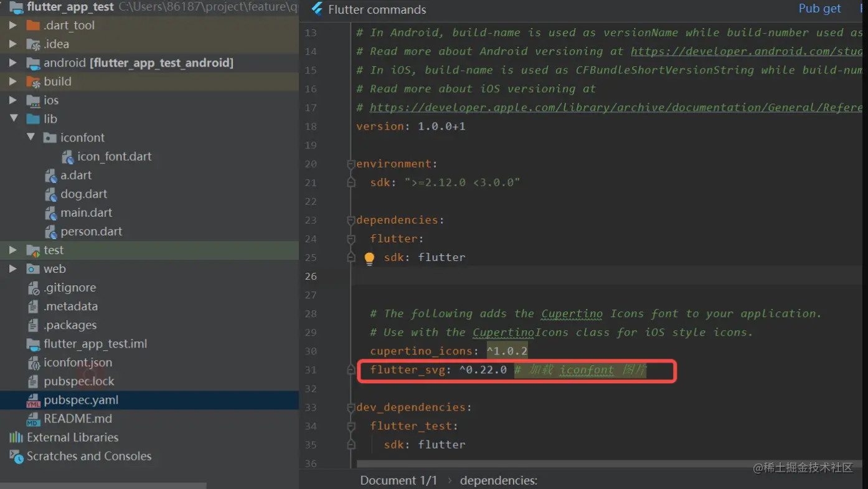Select the ios folder icon
The height and width of the screenshot is (489, 868).
pyautogui.click(x=34, y=100)
